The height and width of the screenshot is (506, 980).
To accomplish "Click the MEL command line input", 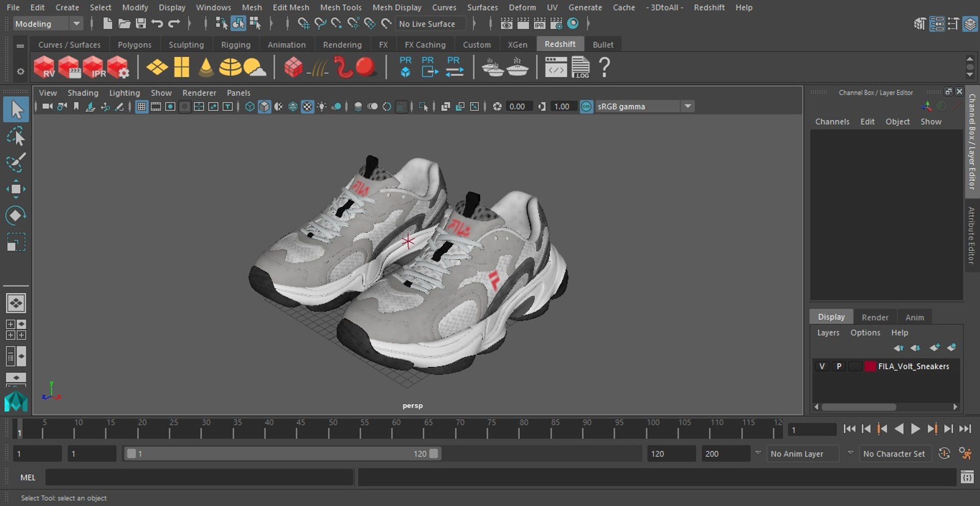I will (x=199, y=477).
